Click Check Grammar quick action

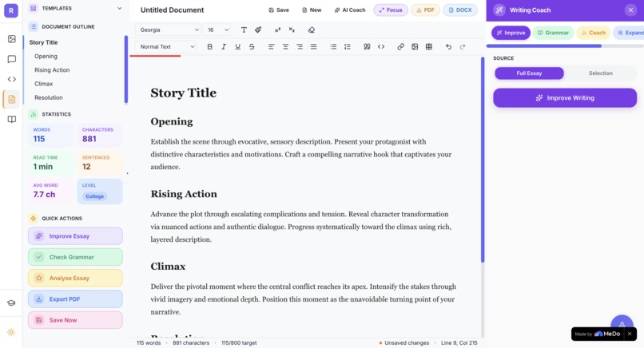coord(76,257)
